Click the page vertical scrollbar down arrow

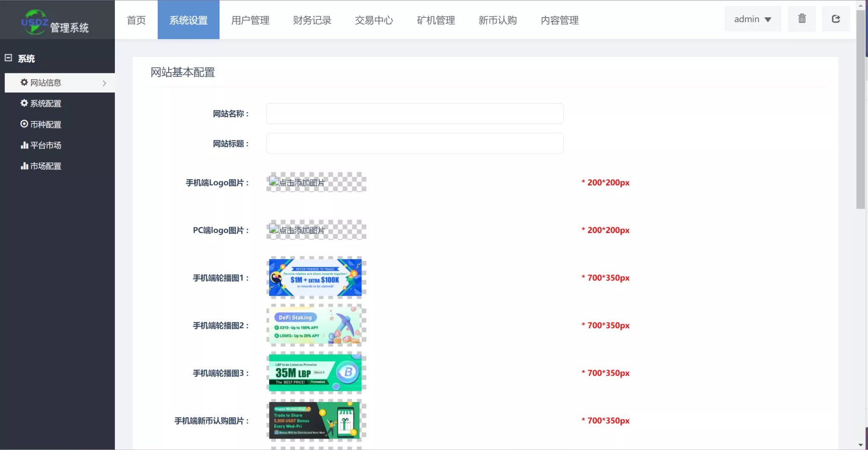pos(860,445)
